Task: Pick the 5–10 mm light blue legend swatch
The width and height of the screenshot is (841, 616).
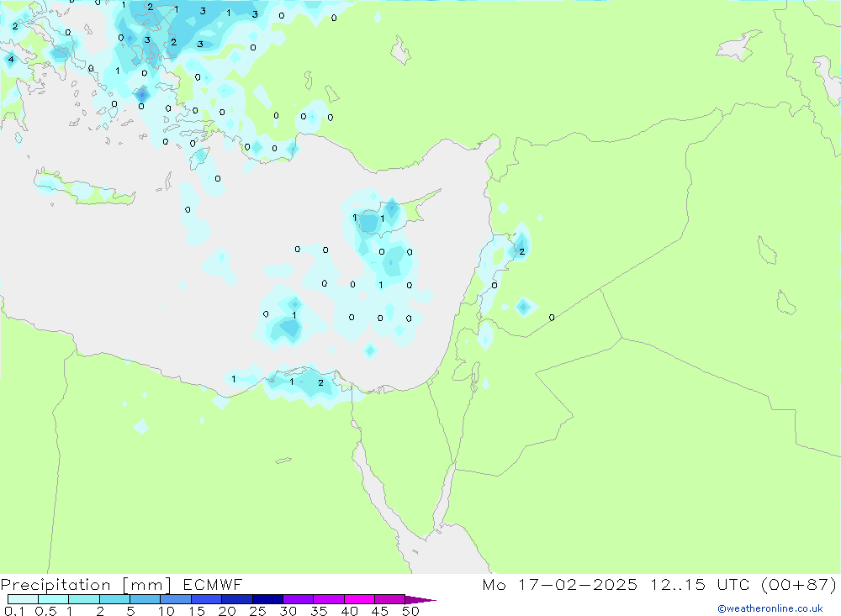Action: click(145, 599)
